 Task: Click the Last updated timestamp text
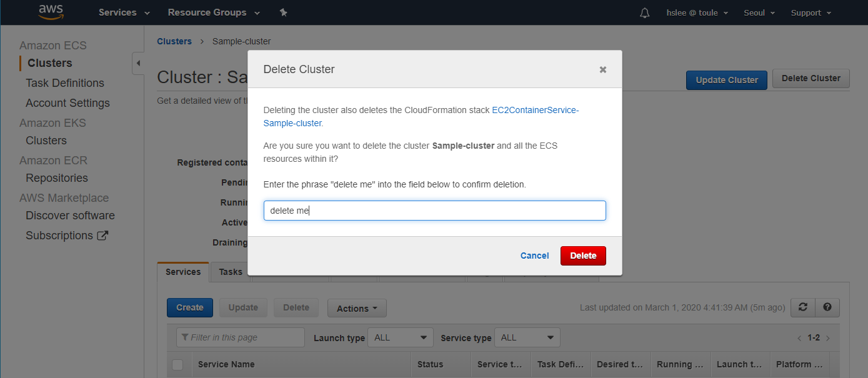[x=682, y=307]
